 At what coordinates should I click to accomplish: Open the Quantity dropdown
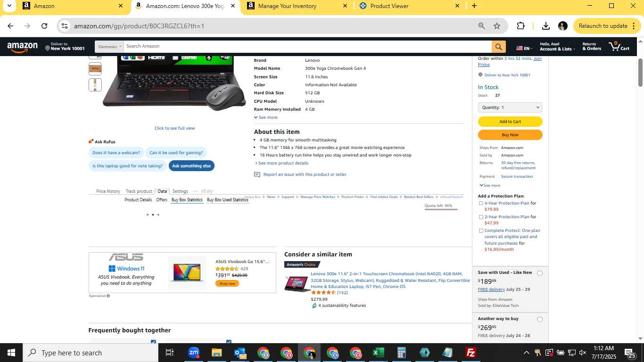point(510,107)
